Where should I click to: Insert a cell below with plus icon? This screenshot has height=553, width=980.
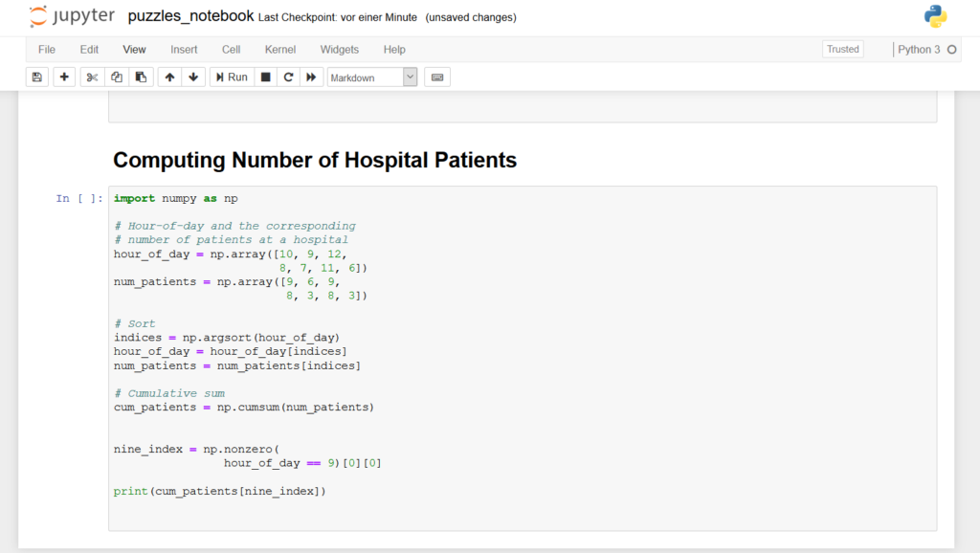[x=64, y=77]
